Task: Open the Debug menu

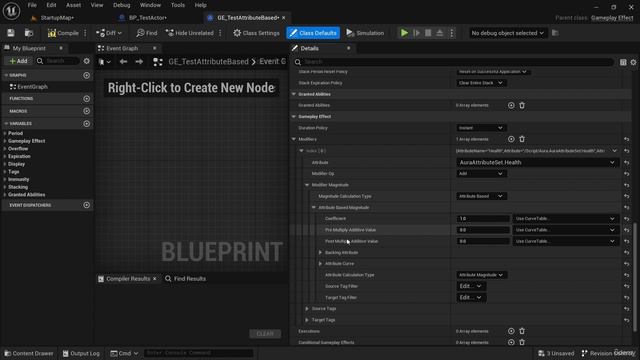Action: [122, 5]
